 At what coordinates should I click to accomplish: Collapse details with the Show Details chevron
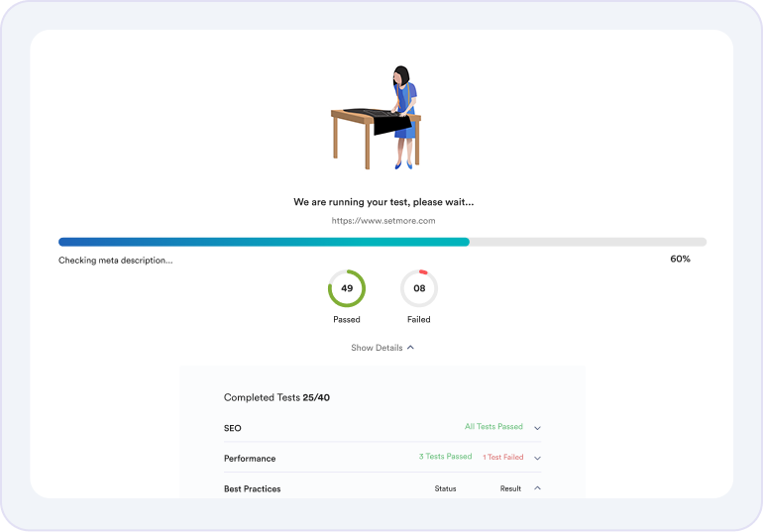tap(410, 348)
